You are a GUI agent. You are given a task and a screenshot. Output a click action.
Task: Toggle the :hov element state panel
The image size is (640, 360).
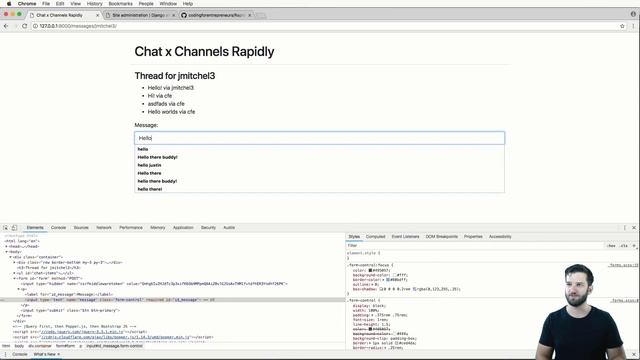point(611,246)
